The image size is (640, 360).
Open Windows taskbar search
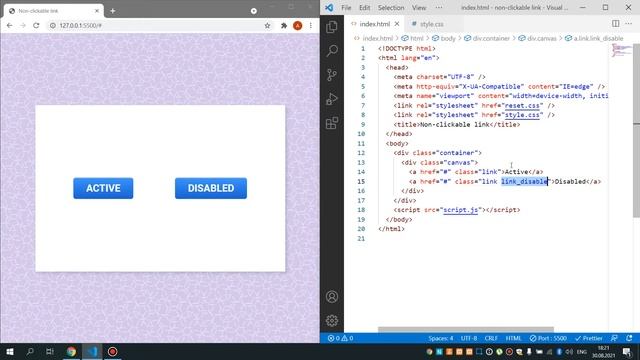pos(30,351)
